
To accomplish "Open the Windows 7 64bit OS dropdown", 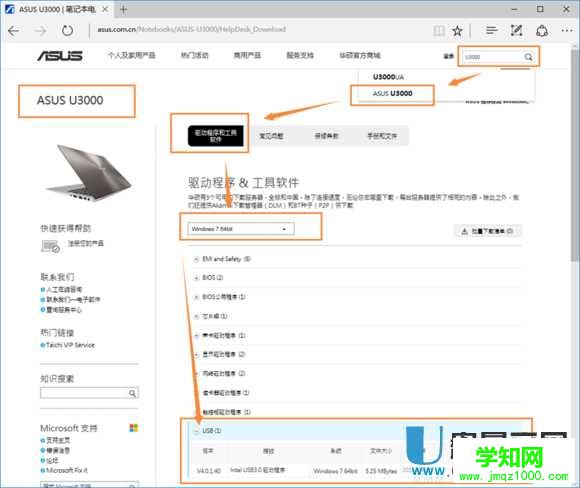I will tap(241, 229).
